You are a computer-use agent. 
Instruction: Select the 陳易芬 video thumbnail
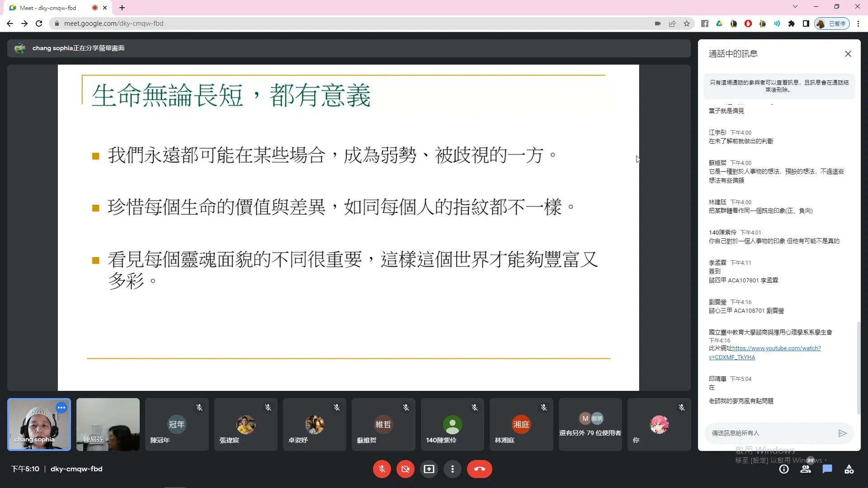pyautogui.click(x=108, y=424)
